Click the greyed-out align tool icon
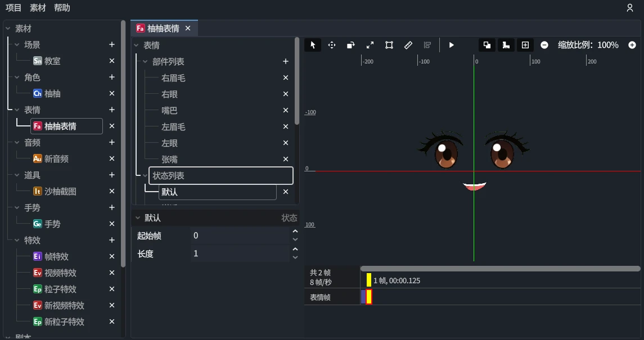The height and width of the screenshot is (340, 644). click(427, 45)
